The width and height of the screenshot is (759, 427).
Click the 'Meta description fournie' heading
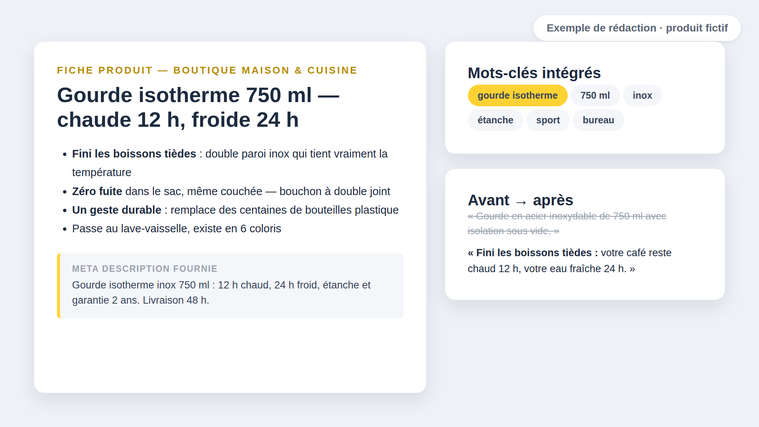click(145, 269)
